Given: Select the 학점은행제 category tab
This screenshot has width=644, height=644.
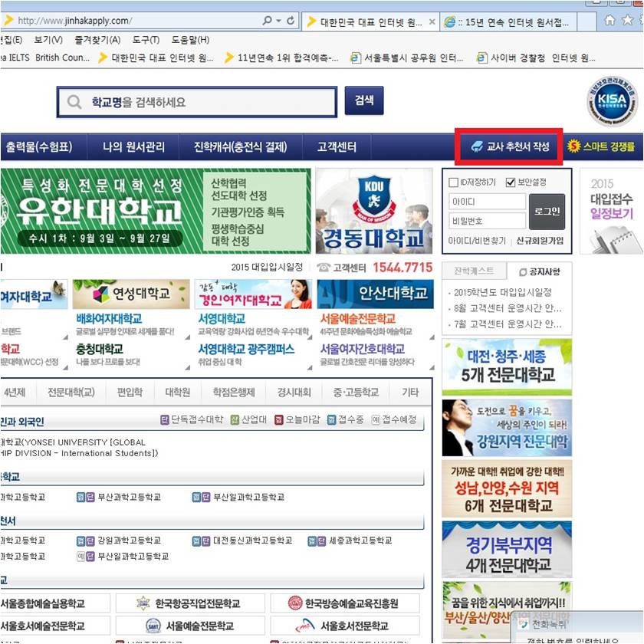Looking at the screenshot, I should pos(234,393).
